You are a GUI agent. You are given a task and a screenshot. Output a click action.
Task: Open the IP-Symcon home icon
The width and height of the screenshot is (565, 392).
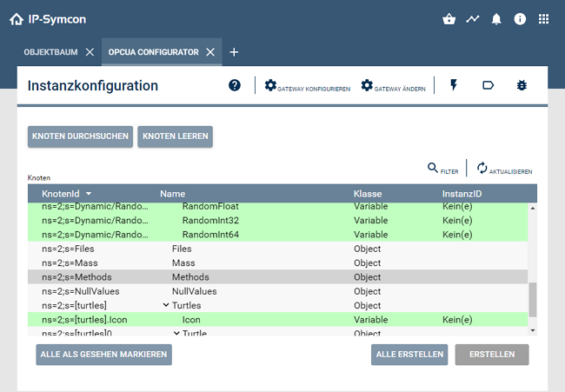click(17, 19)
